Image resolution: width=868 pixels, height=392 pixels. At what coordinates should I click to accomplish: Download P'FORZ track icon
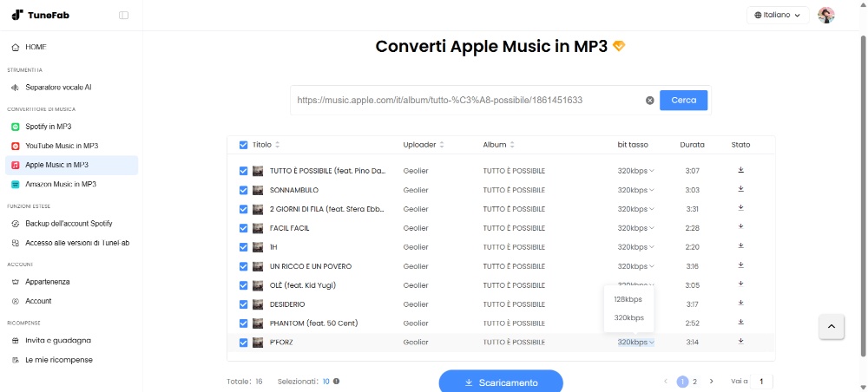click(x=740, y=341)
